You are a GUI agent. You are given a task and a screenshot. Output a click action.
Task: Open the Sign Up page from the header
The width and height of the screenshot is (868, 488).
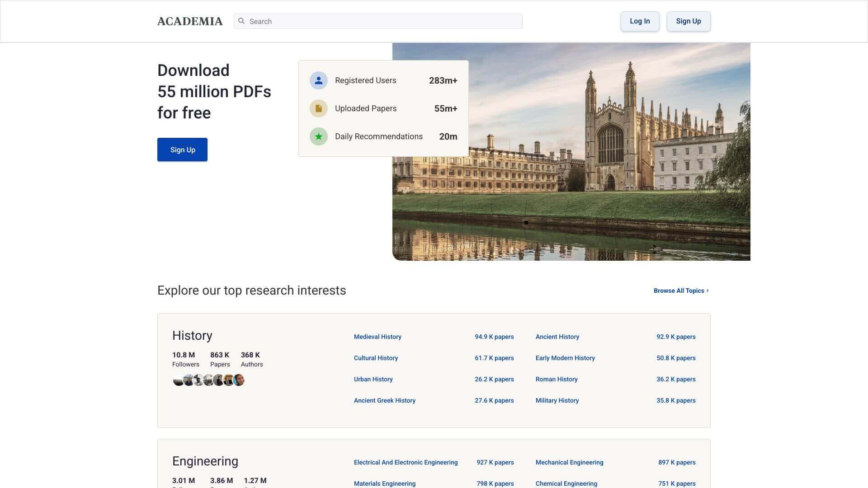pyautogui.click(x=688, y=21)
